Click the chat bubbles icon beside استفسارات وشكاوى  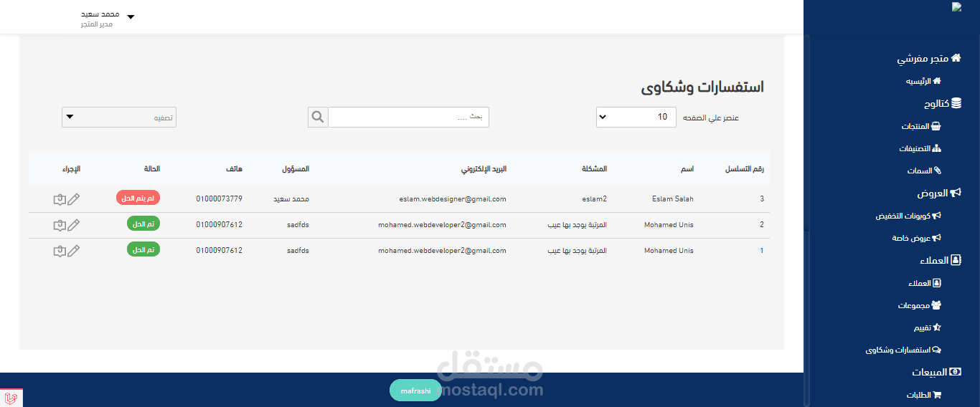pos(936,350)
